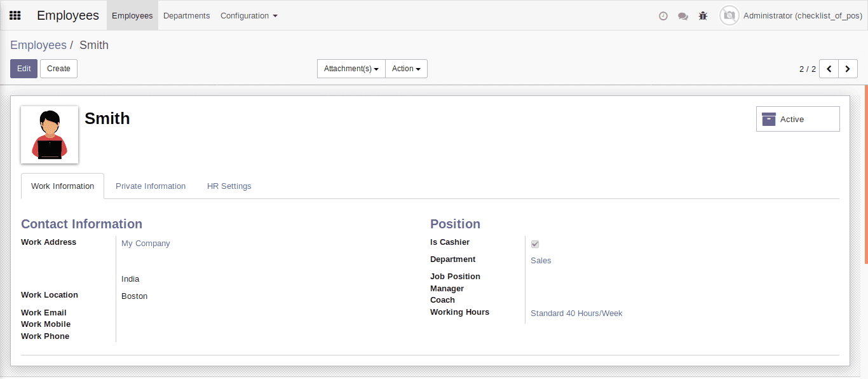Screen dimensions: 868x379
Task: Open the conversations chat icon
Action: coord(683,16)
